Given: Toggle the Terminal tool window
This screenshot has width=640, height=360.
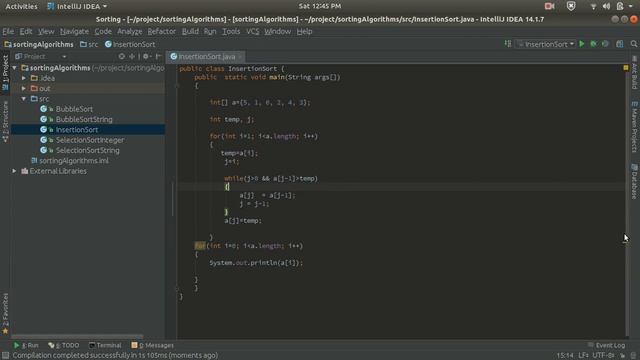Looking at the screenshot, I should click(x=105, y=345).
